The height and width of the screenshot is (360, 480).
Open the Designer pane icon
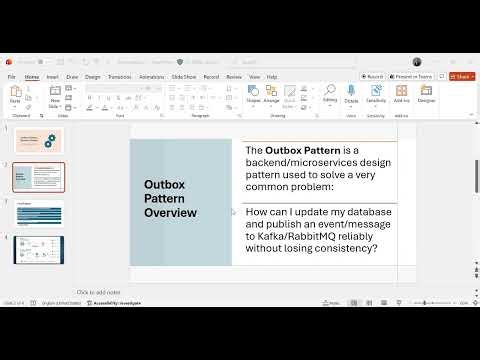coord(426,90)
